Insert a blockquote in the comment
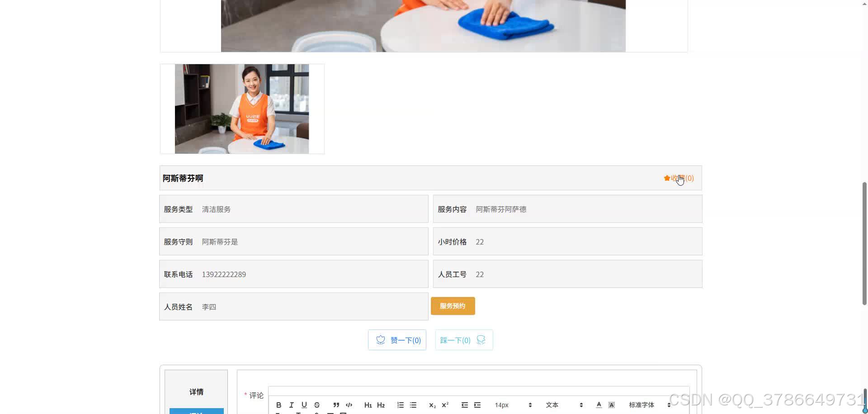The image size is (868, 414). pyautogui.click(x=336, y=405)
